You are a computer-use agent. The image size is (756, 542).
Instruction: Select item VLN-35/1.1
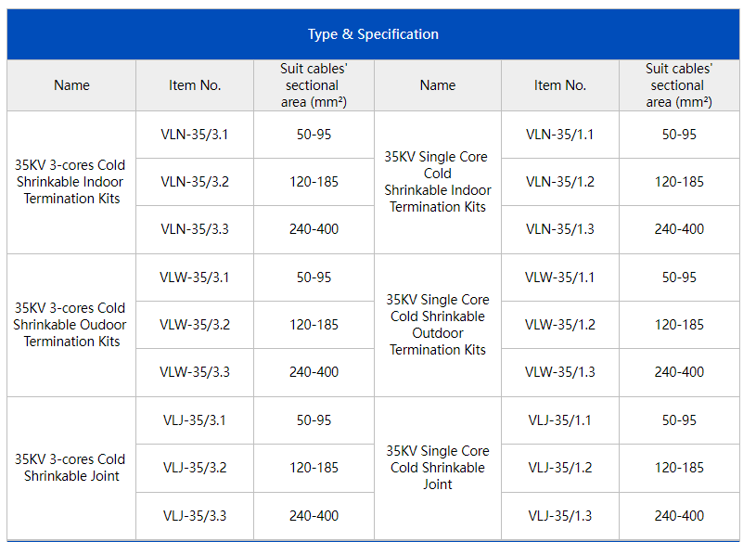[x=559, y=135]
